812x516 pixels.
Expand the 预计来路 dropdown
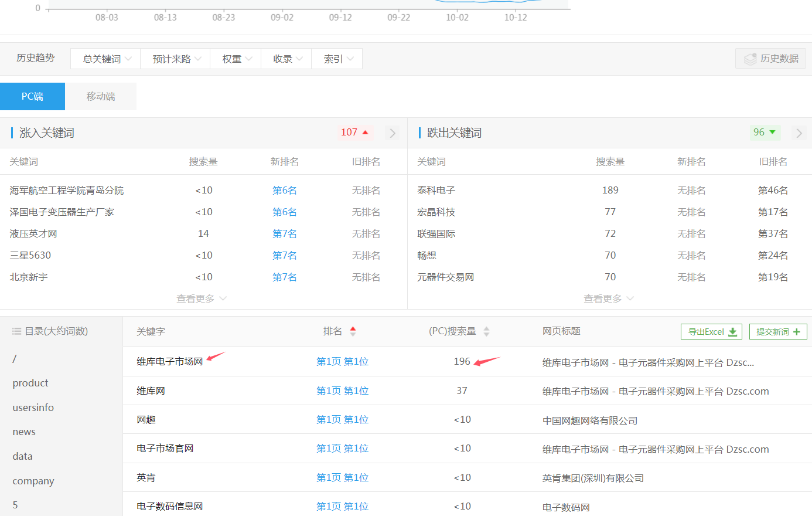(x=175, y=59)
